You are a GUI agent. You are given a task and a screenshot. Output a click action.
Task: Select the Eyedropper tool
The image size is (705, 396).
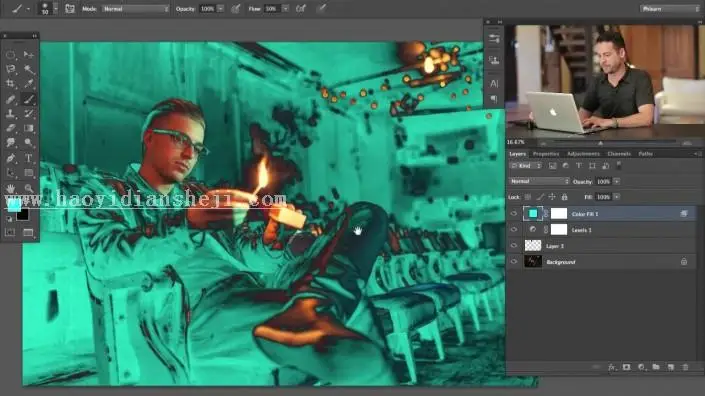28,84
